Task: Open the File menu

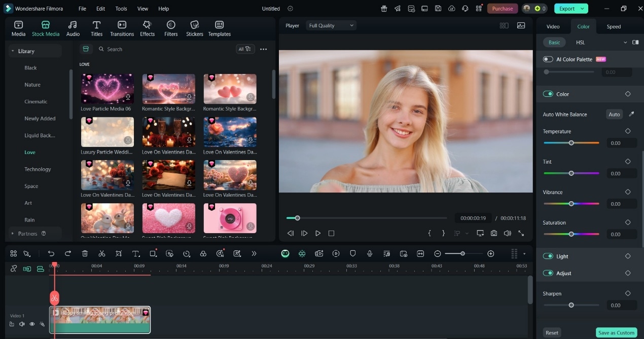Action: [82, 9]
